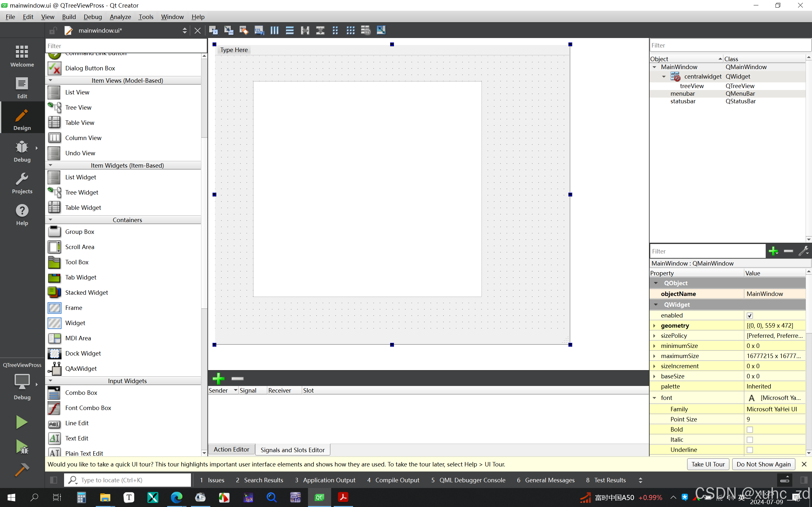Click the Build hammer icon
This screenshot has height=507, width=812.
(22, 469)
